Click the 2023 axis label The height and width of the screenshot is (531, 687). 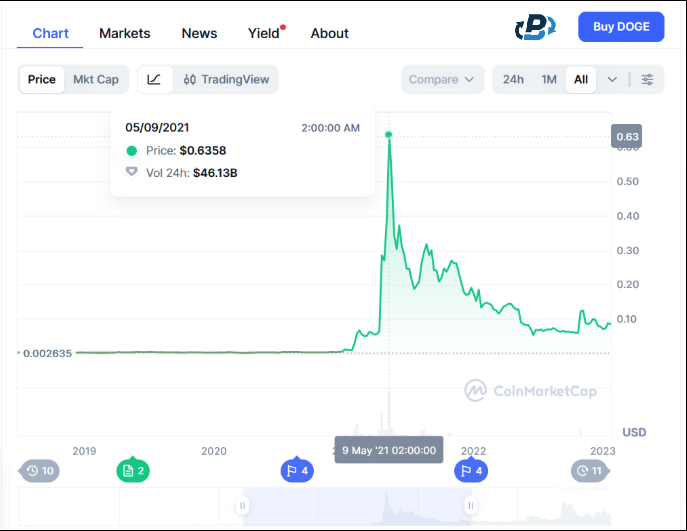(x=602, y=451)
